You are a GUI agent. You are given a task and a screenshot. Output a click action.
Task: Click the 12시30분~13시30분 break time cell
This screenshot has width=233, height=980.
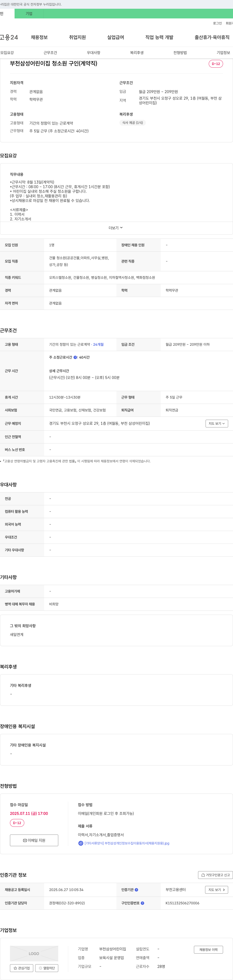(x=65, y=397)
